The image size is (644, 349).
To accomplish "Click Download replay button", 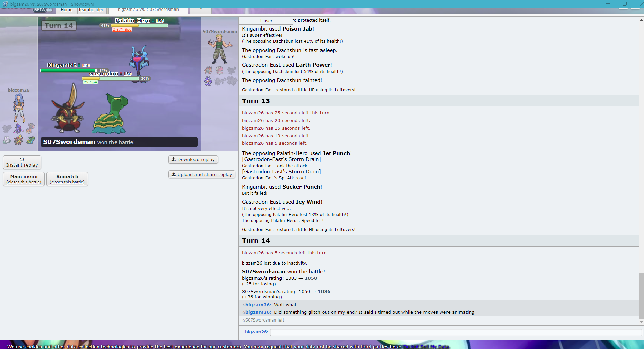I will (193, 159).
